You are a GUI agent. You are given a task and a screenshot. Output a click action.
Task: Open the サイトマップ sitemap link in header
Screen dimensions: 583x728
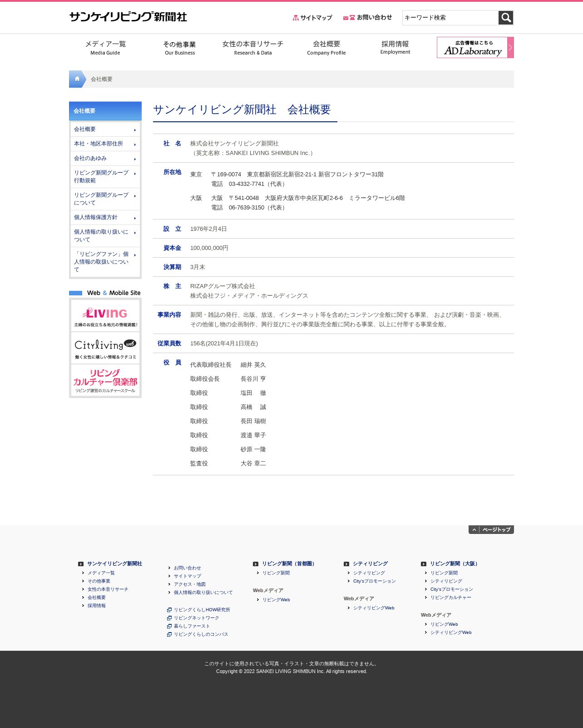[x=312, y=18]
